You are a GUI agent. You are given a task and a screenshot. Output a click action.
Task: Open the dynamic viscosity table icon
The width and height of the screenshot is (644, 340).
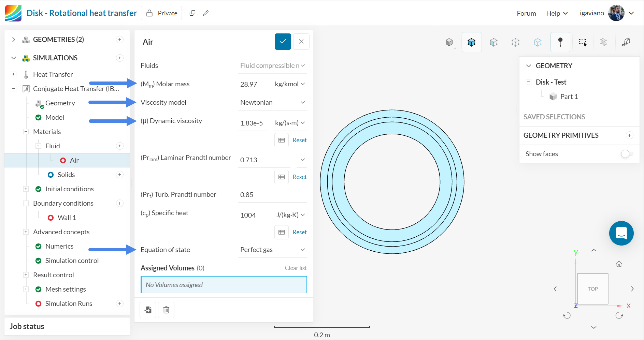pyautogui.click(x=282, y=140)
